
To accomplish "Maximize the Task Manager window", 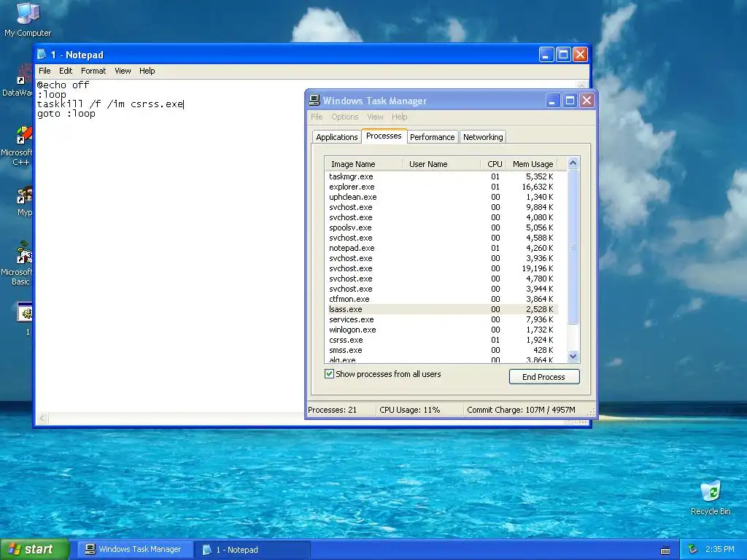I will coord(570,101).
